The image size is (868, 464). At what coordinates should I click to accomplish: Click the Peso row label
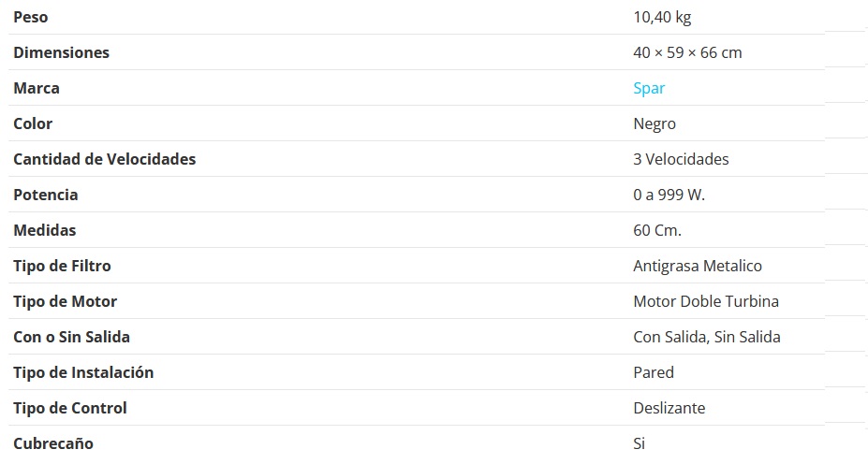30,17
